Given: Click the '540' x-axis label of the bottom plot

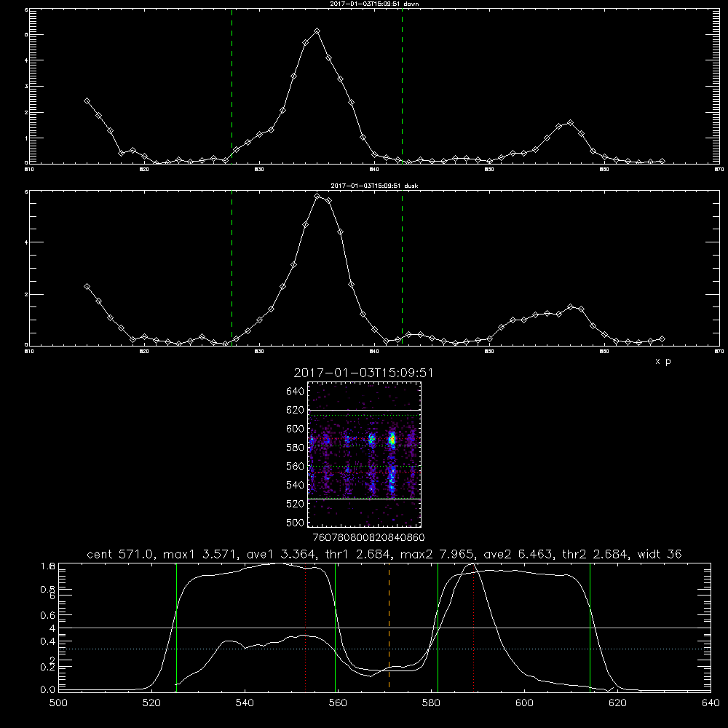Looking at the screenshot, I should tap(245, 703).
